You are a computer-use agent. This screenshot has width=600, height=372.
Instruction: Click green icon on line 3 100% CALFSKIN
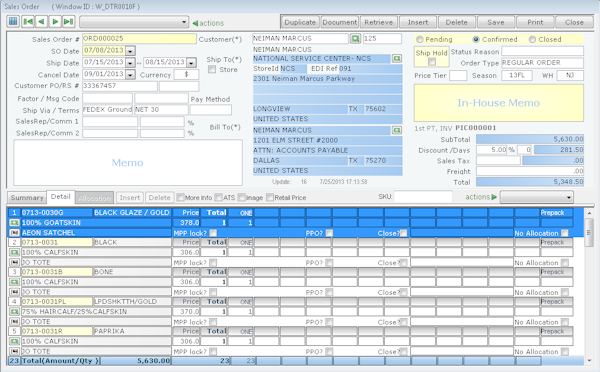point(15,282)
